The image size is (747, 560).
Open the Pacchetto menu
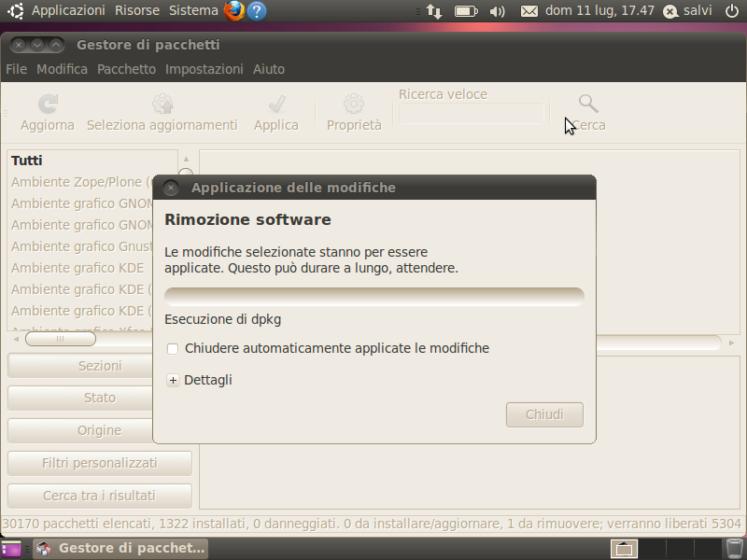click(126, 69)
